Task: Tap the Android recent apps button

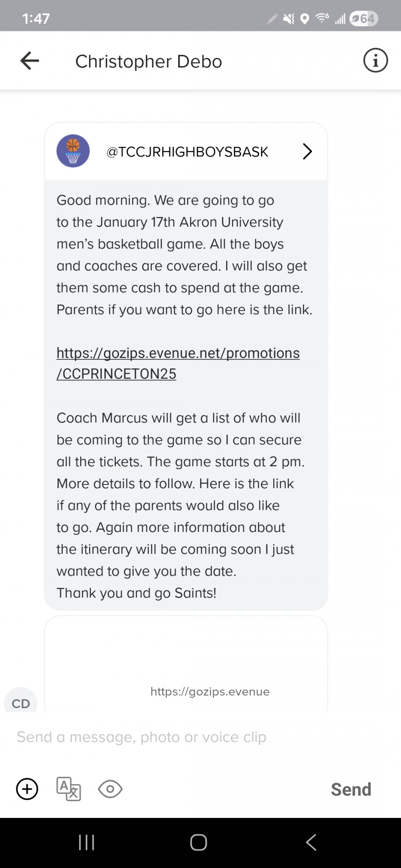Action: [87, 843]
